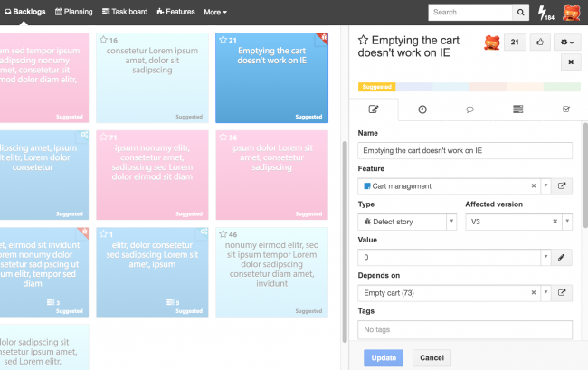The image size is (588, 370).
Task: Click the pencil edit icon beside Value
Action: (562, 257)
